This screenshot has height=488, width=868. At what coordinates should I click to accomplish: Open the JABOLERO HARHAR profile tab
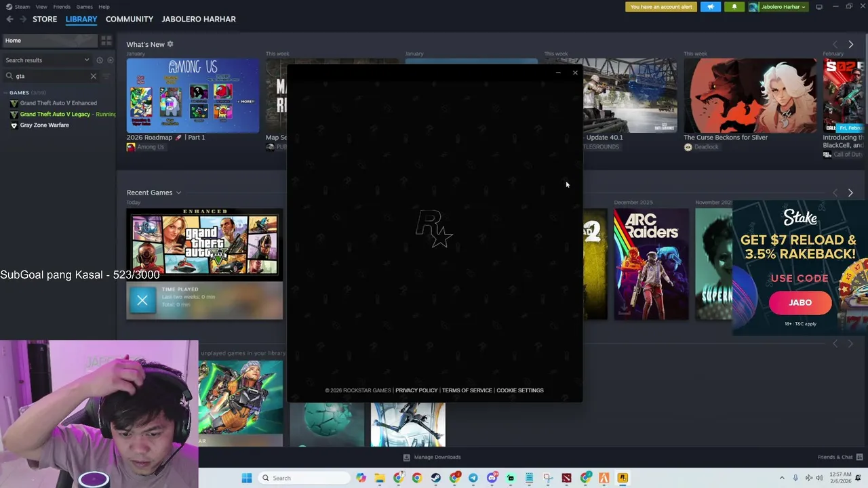[x=199, y=19]
